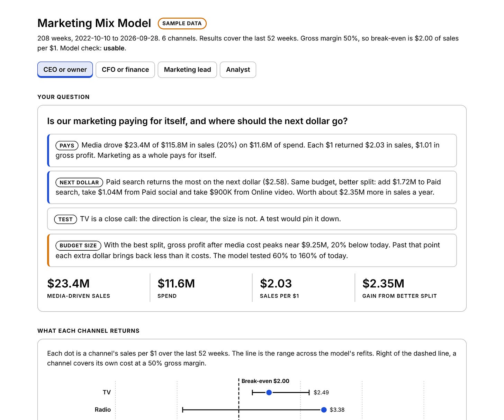This screenshot has width=504, height=420.
Task: Select the CEO or owner tab
Action: pyautogui.click(x=65, y=70)
